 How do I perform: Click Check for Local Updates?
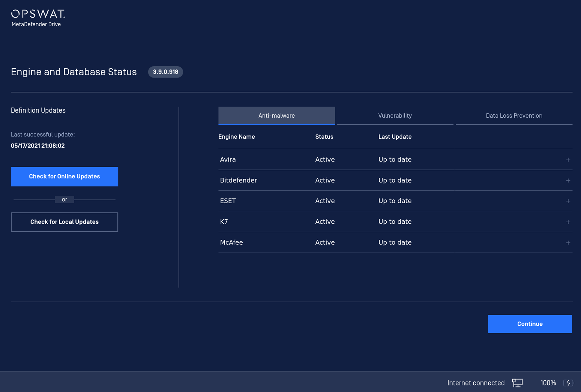[x=65, y=222]
